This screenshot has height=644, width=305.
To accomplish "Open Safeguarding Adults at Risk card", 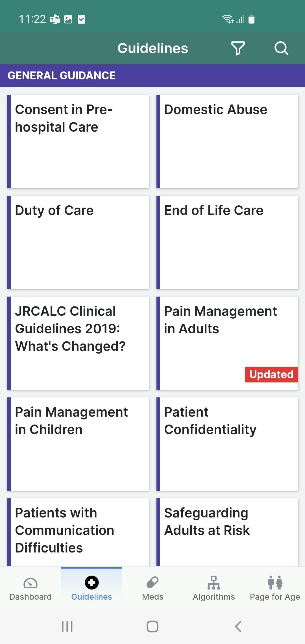I will [227, 532].
